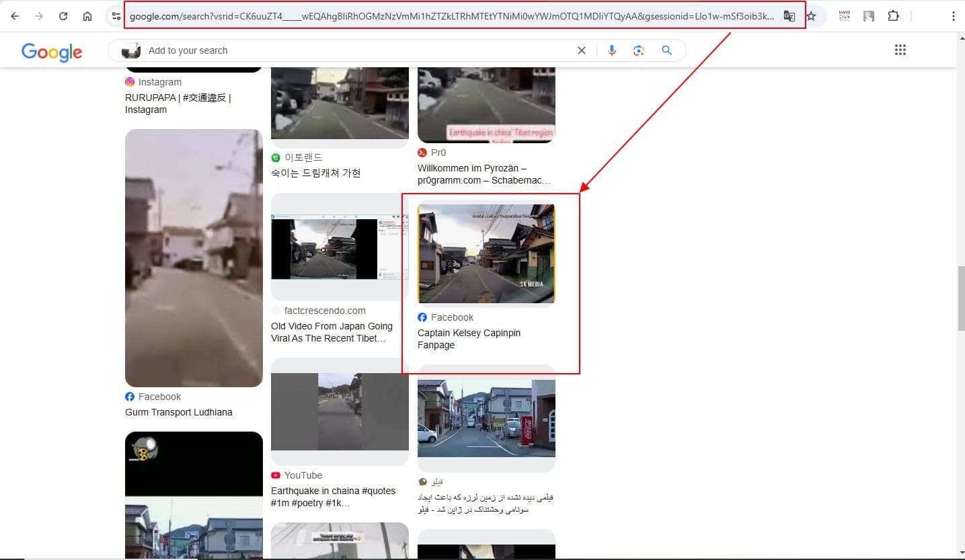Open the Gurm Transport Ludhiana result

[x=178, y=412]
